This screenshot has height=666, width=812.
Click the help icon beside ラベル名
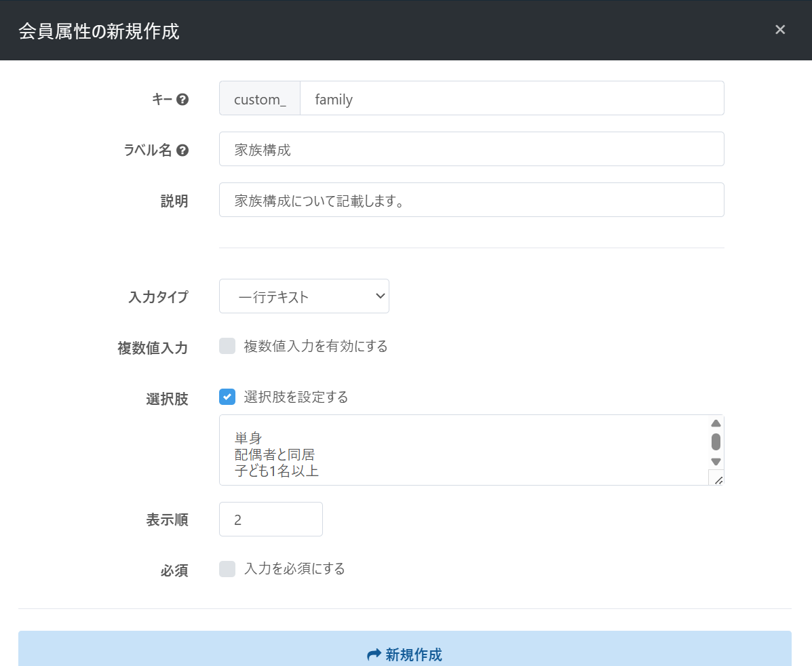tap(182, 151)
